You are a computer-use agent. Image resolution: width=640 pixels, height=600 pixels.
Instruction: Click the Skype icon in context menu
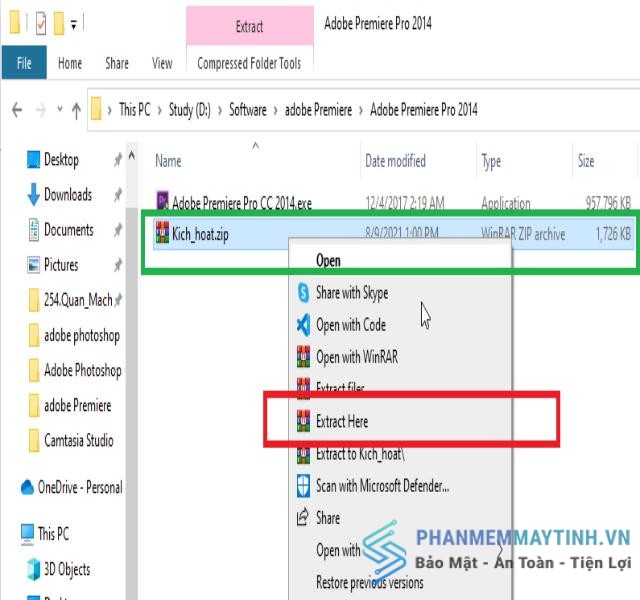pos(303,293)
